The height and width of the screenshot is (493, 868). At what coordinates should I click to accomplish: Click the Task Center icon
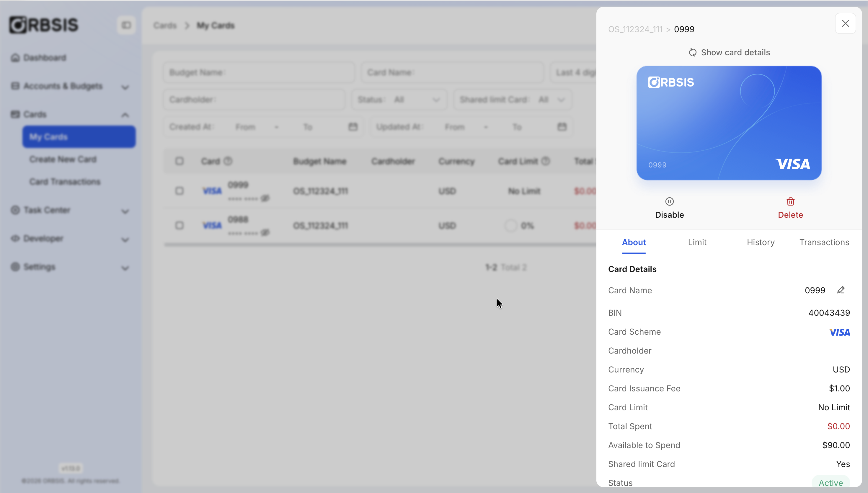tap(15, 210)
